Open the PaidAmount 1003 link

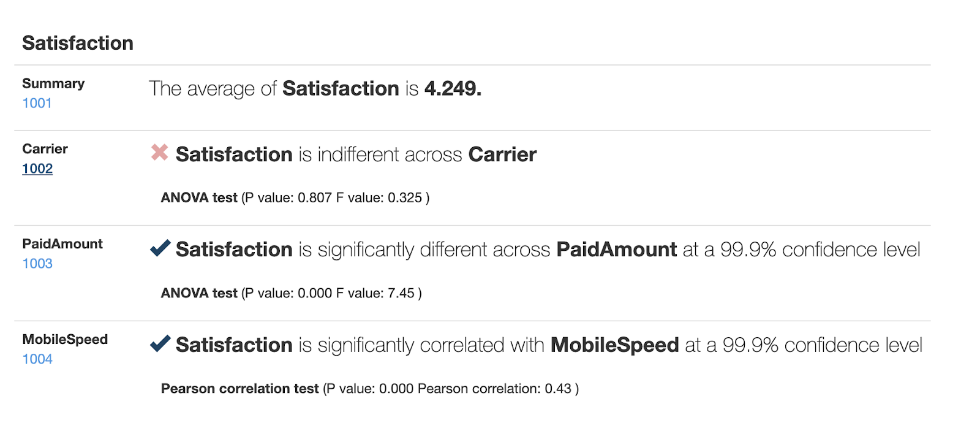pos(37,264)
